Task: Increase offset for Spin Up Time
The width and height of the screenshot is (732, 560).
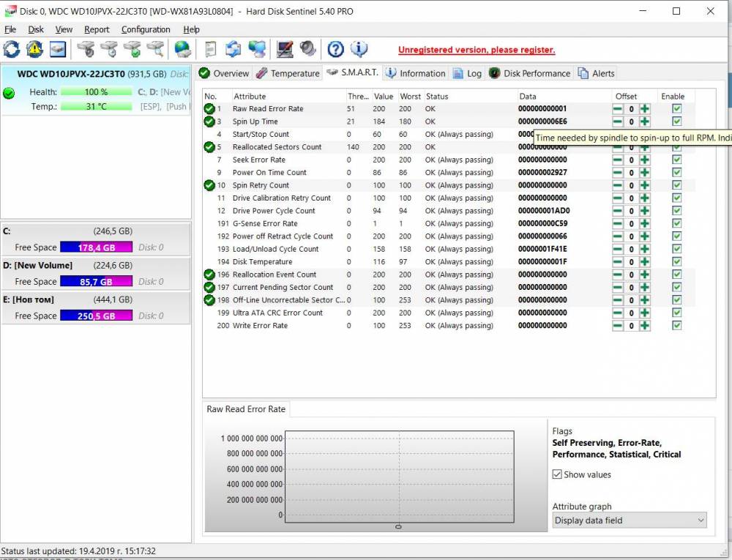Action: [645, 122]
